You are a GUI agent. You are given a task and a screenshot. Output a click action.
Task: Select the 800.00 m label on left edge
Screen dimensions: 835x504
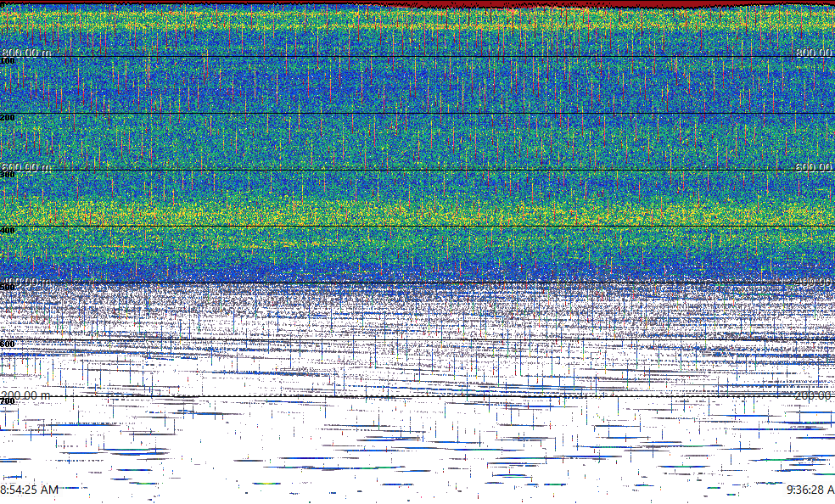coord(25,52)
